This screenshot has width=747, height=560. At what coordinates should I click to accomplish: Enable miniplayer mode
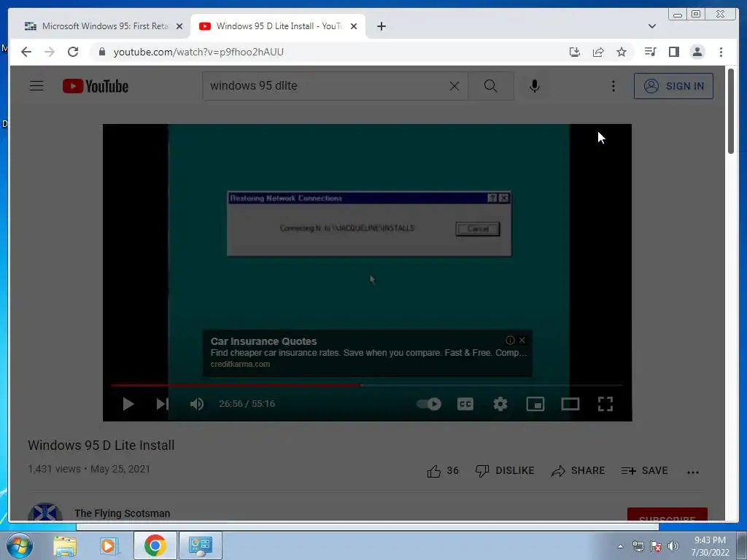pyautogui.click(x=535, y=404)
